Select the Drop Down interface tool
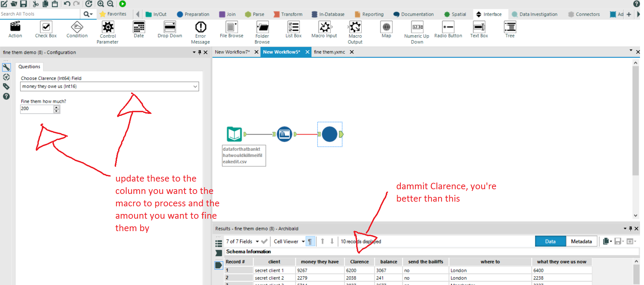644x285 pixels. (x=170, y=30)
